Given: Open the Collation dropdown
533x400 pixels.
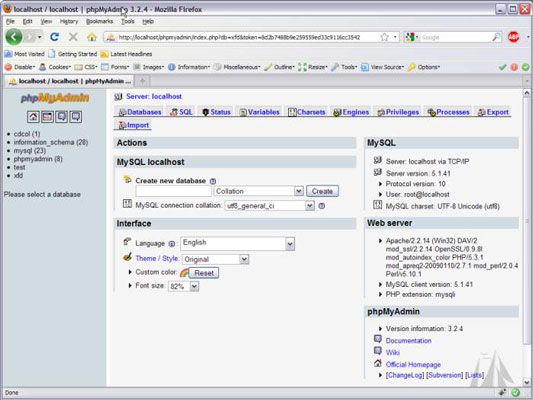Looking at the screenshot, I should click(258, 191).
